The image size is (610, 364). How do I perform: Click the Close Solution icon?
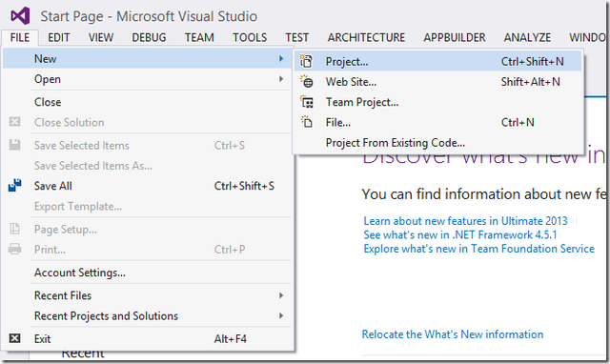[15, 122]
